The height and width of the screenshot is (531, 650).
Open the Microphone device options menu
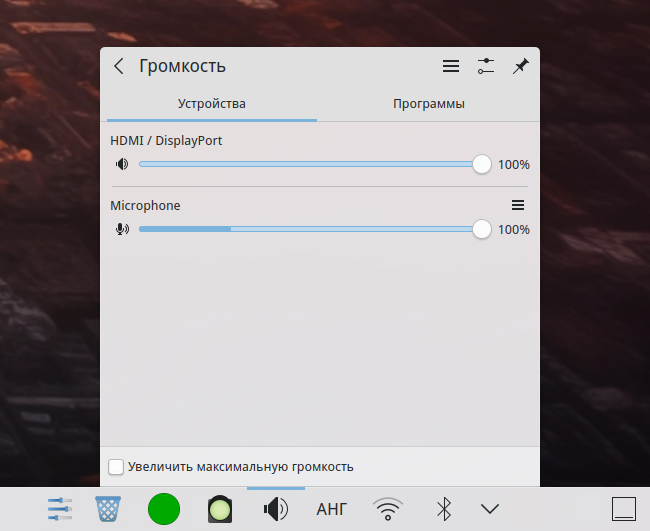tap(518, 205)
